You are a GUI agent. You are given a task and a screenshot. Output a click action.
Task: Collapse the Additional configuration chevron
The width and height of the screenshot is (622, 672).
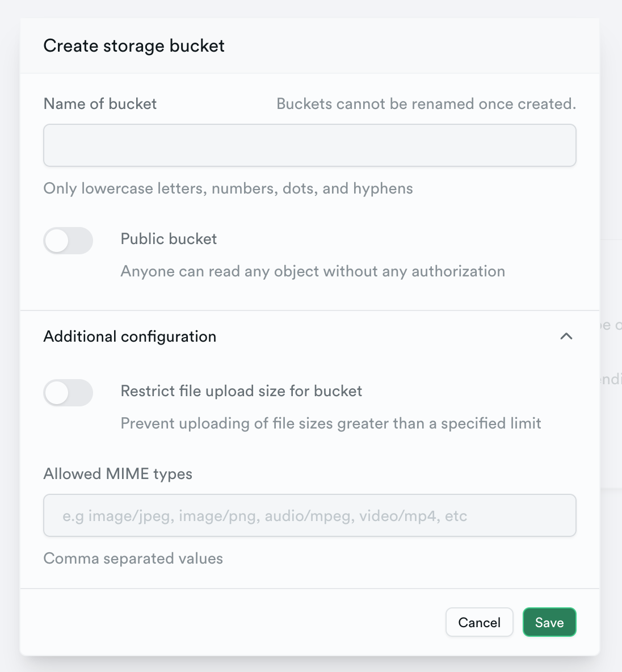pos(566,337)
